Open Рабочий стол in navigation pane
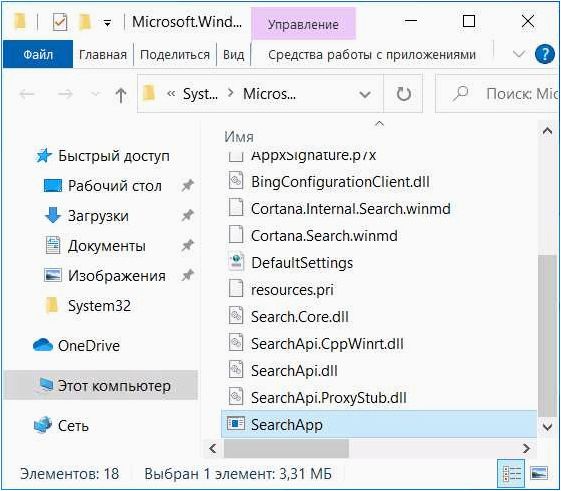 [x=114, y=186]
